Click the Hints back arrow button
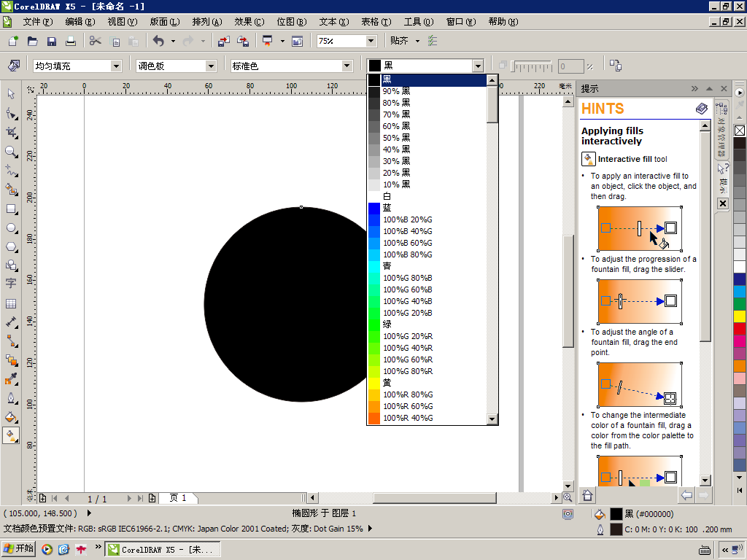The width and height of the screenshot is (747, 560). click(686, 495)
